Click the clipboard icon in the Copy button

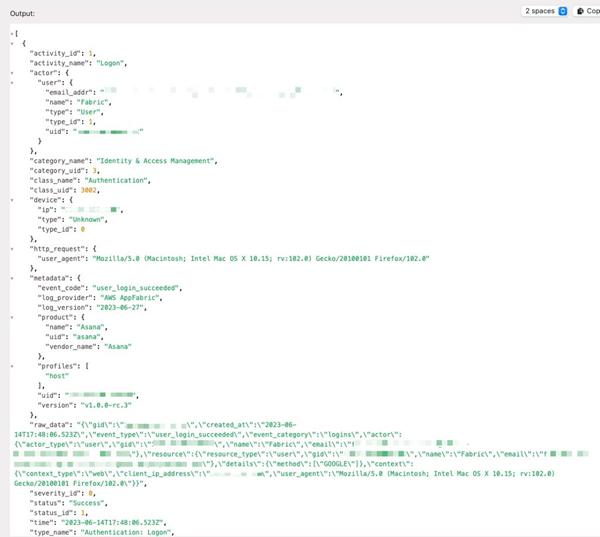(581, 11)
